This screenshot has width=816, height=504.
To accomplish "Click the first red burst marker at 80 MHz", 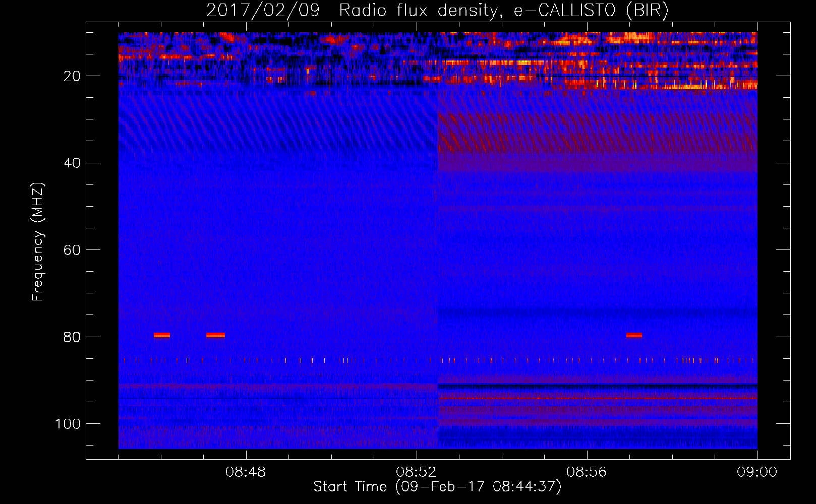I will [x=162, y=335].
